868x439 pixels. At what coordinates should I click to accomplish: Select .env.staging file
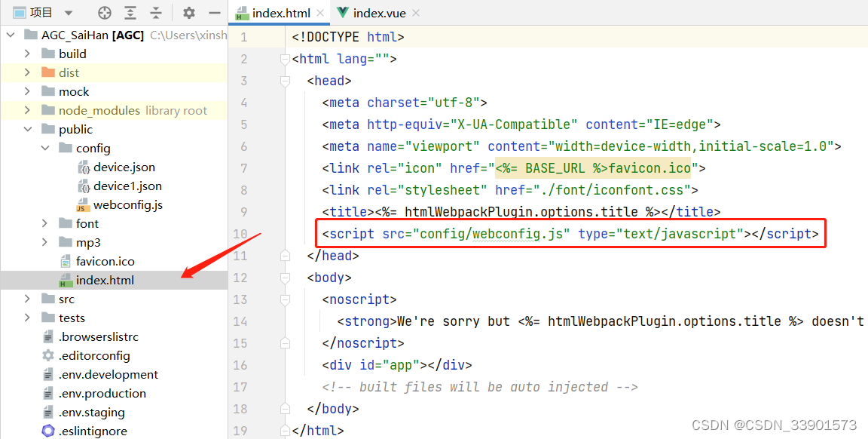pyautogui.click(x=92, y=413)
